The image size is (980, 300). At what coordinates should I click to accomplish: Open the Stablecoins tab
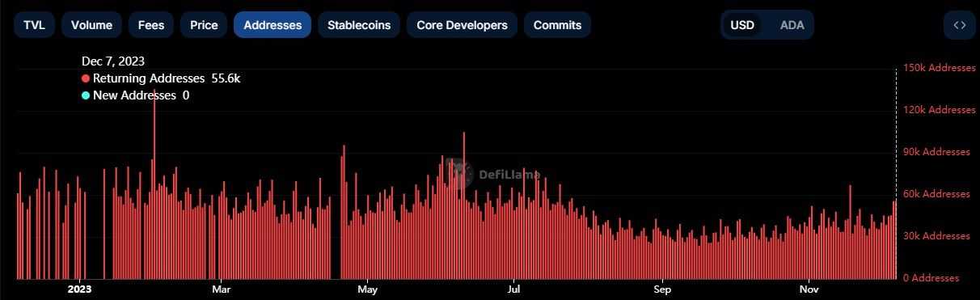click(x=359, y=25)
